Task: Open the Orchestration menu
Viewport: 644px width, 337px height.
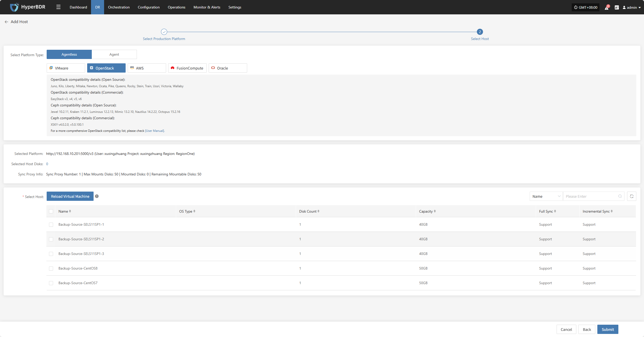Action: click(119, 7)
